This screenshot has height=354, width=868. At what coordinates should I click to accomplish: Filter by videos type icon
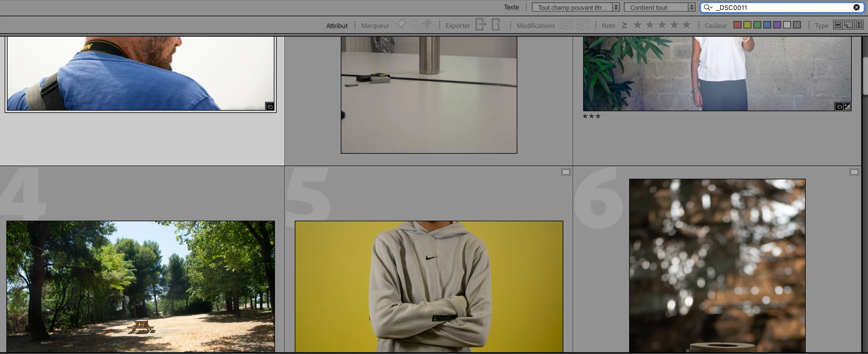point(859,25)
